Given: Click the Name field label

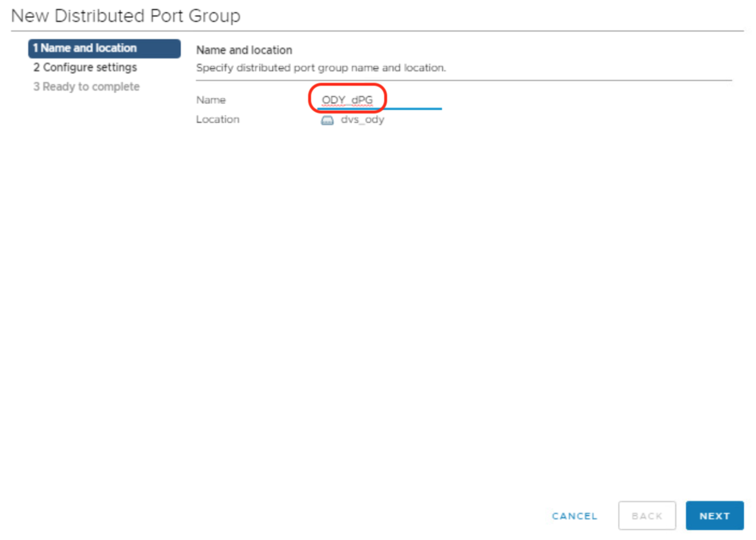Looking at the screenshot, I should 211,100.
